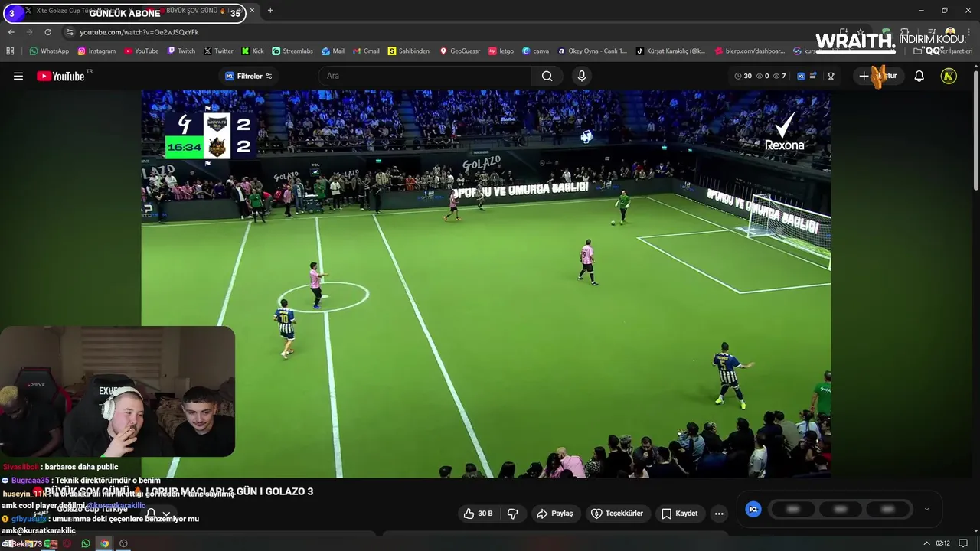Open the Gmail bookmark
Screen dimensions: 980x551
[366, 51]
